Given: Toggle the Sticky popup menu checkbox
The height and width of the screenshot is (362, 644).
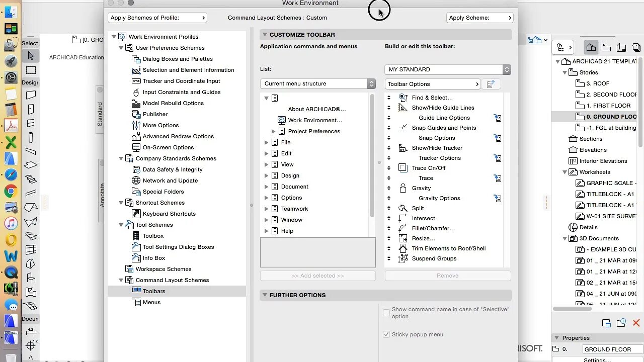Looking at the screenshot, I should 386,334.
